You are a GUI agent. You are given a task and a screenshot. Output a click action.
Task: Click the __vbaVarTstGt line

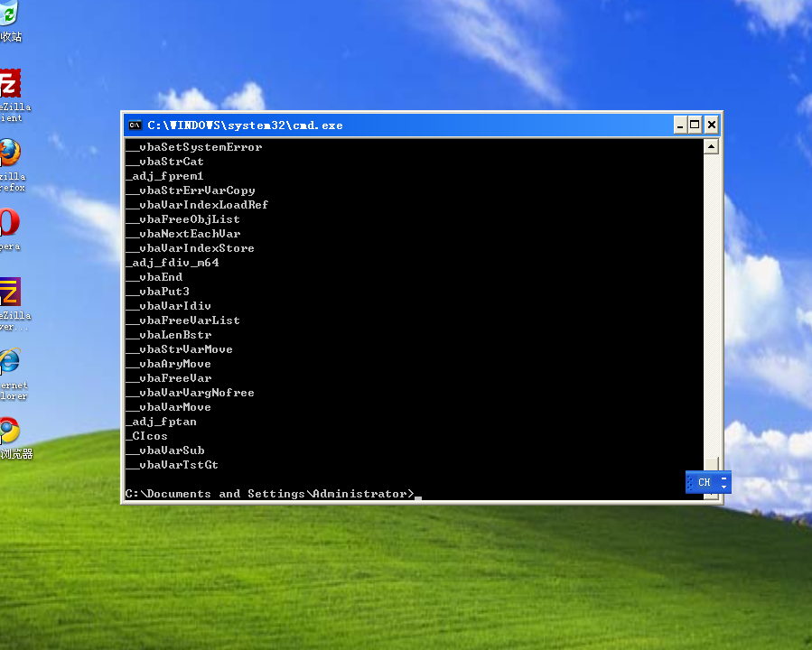[x=173, y=466]
